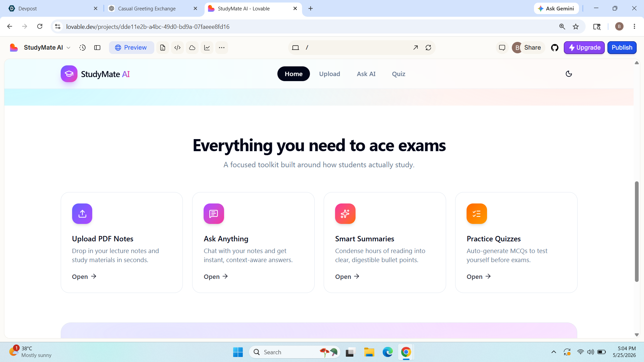644x362 pixels.
Task: Open the Windows Start menu
Action: pyautogui.click(x=238, y=352)
